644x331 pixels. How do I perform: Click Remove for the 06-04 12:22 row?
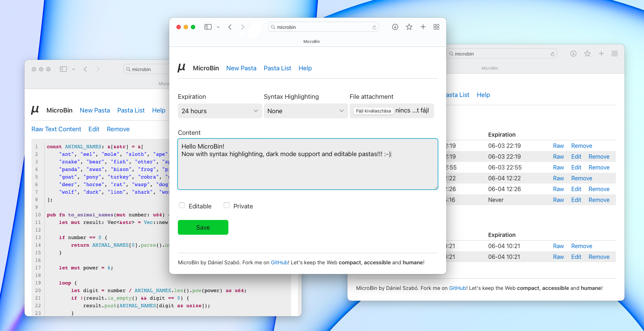pos(582,178)
